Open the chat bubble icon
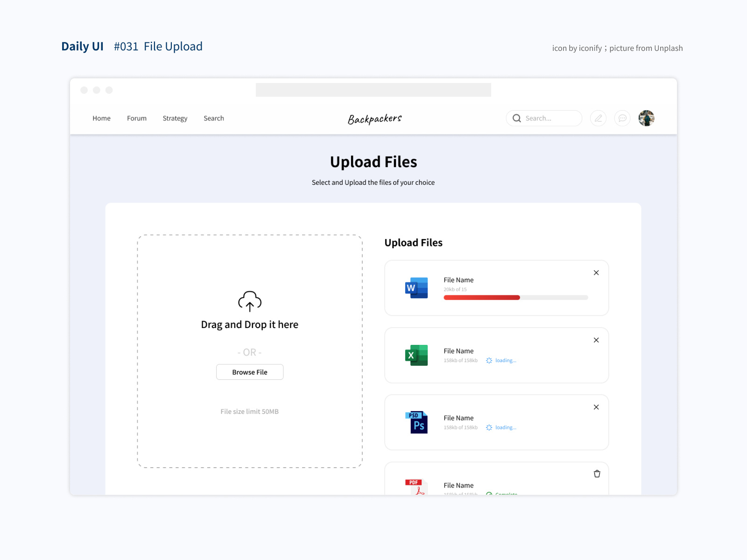Viewport: 747px width, 560px height. tap(622, 118)
